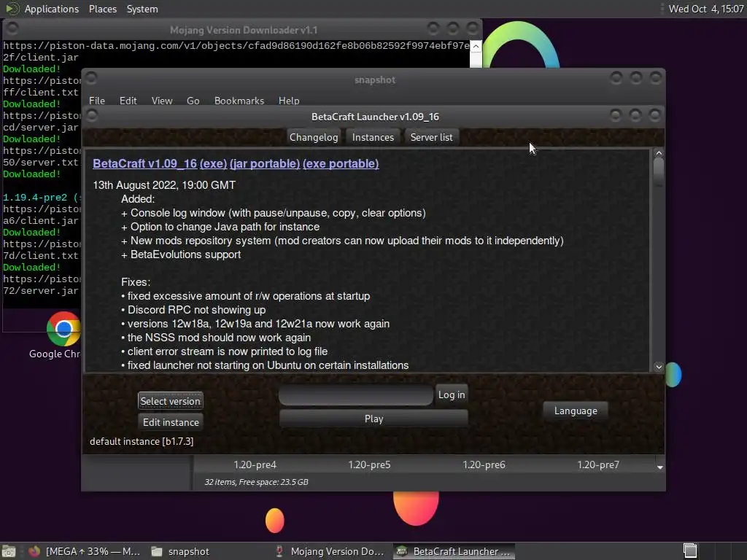Switch to Mojang Version Downloader taskbar item
Viewport: 747px width, 560px height.
(x=330, y=551)
